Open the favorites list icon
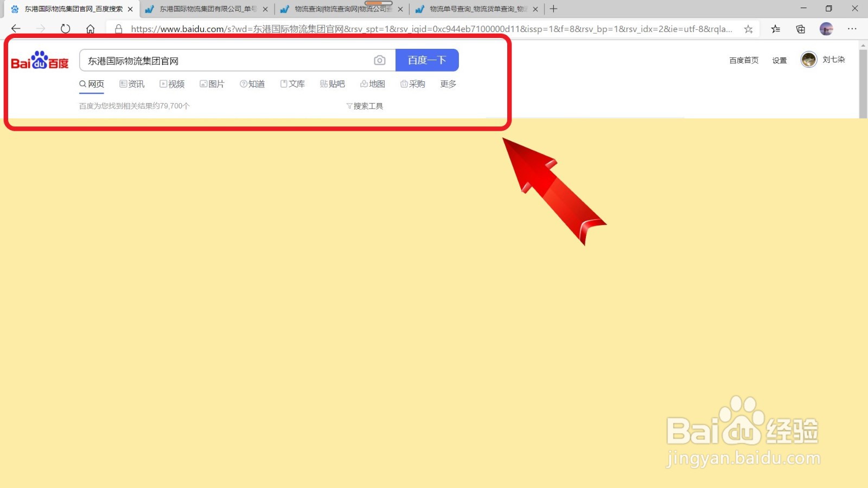Screen dimensions: 868x488 [776, 29]
